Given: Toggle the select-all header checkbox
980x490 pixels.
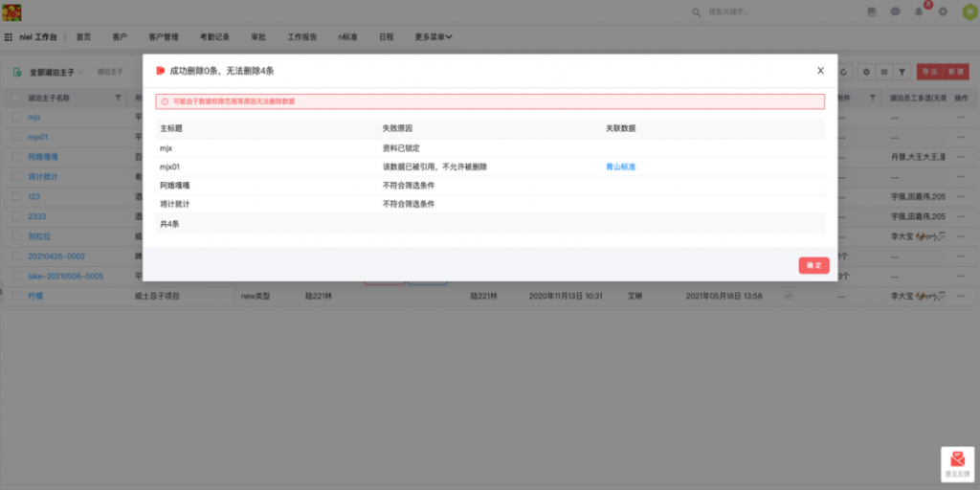Looking at the screenshot, I should [x=16, y=98].
